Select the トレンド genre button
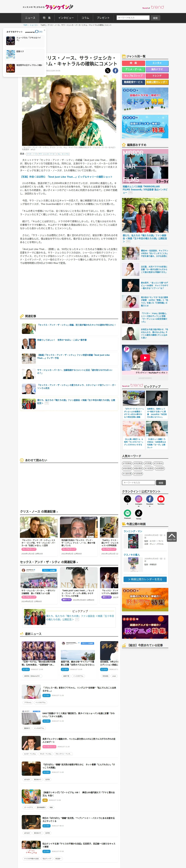The image size is (186, 868). pyautogui.click(x=157, y=76)
